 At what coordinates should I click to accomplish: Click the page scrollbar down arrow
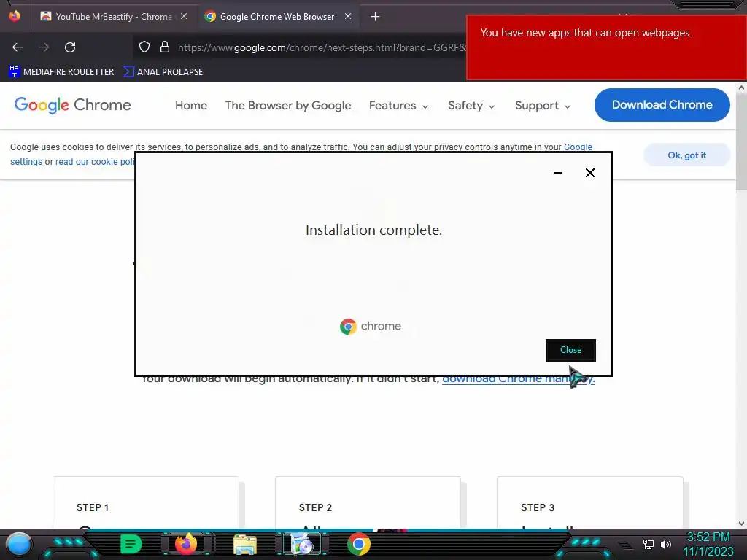[x=741, y=524]
